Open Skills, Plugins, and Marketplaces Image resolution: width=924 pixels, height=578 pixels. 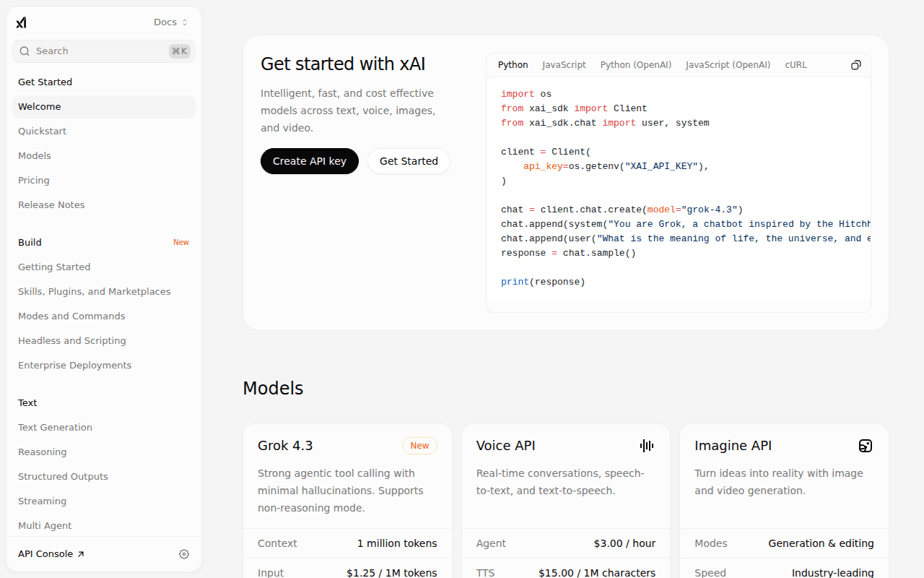coord(104,292)
